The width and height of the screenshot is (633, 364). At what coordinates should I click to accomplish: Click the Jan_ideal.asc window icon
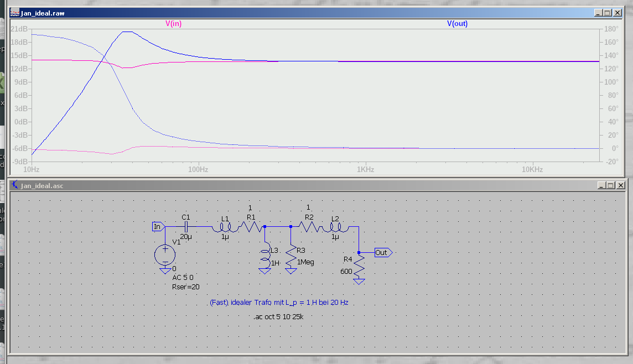point(15,185)
